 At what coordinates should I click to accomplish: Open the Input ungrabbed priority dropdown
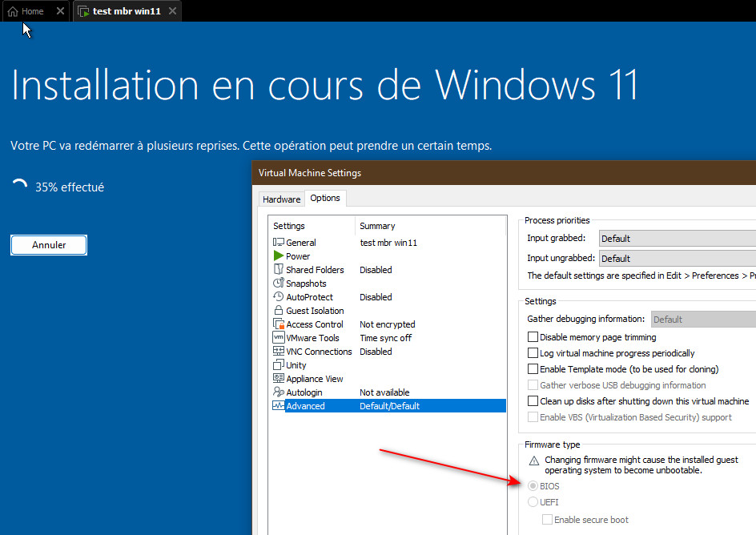pos(678,259)
